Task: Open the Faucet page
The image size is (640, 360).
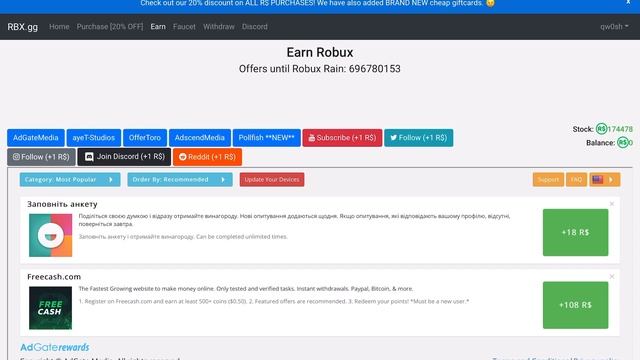Action: (x=184, y=27)
